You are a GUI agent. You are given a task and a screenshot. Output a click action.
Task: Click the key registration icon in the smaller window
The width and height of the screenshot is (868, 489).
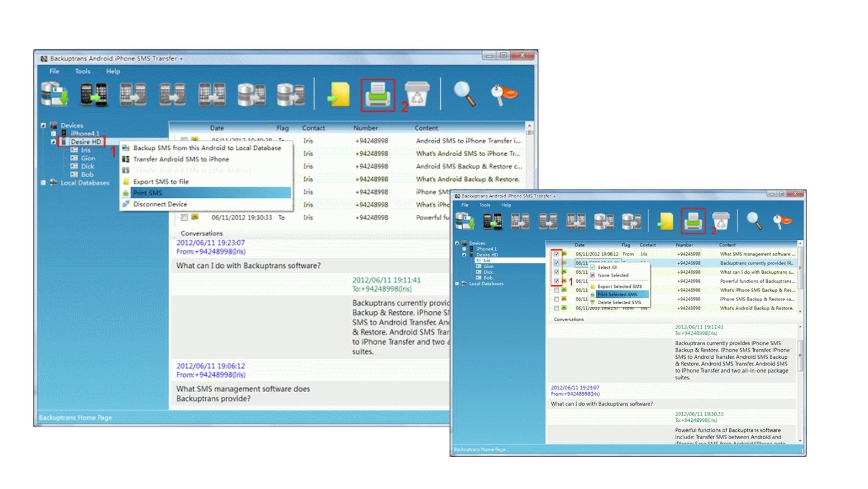click(782, 221)
